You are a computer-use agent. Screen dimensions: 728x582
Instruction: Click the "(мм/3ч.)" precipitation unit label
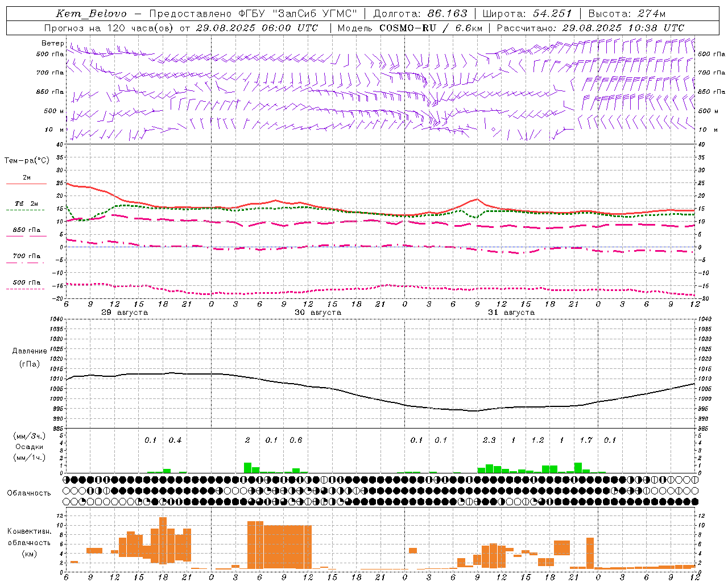click(30, 436)
